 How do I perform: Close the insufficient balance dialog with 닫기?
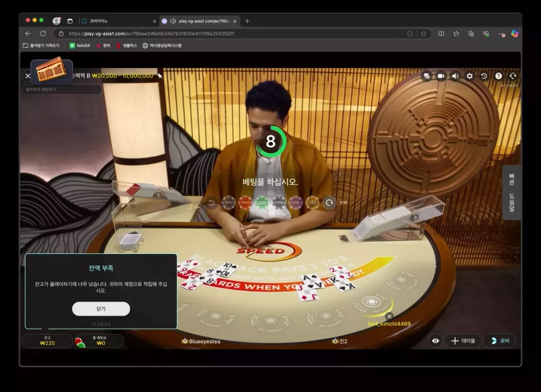tap(101, 309)
